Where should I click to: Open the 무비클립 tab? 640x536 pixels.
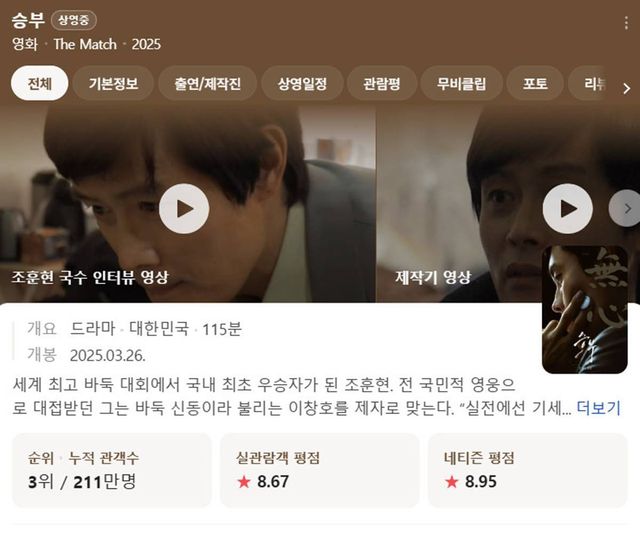click(x=461, y=83)
